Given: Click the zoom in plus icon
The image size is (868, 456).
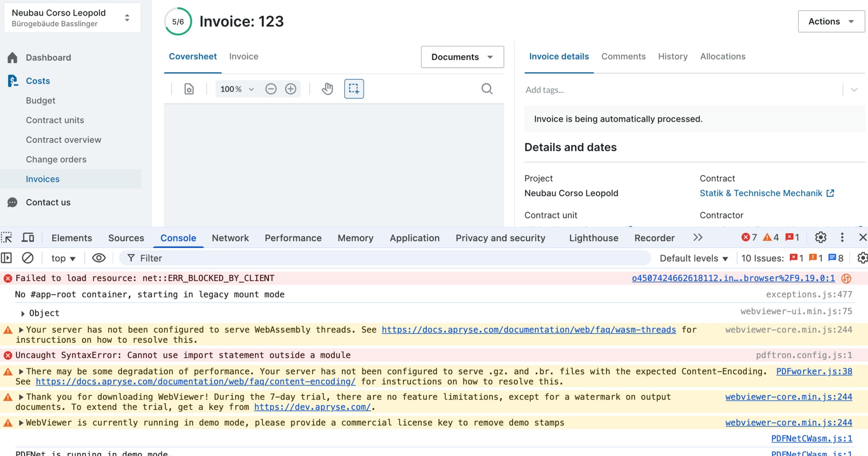Looking at the screenshot, I should (x=291, y=89).
